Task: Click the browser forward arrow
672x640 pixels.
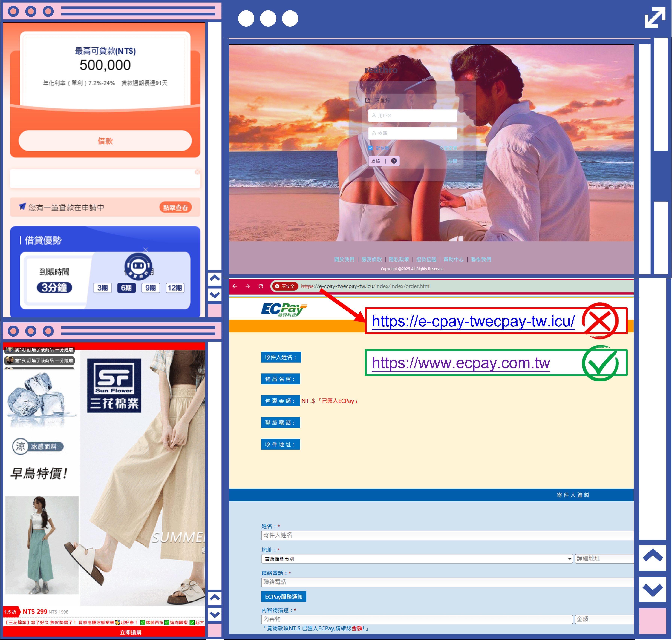Action: [x=248, y=286]
